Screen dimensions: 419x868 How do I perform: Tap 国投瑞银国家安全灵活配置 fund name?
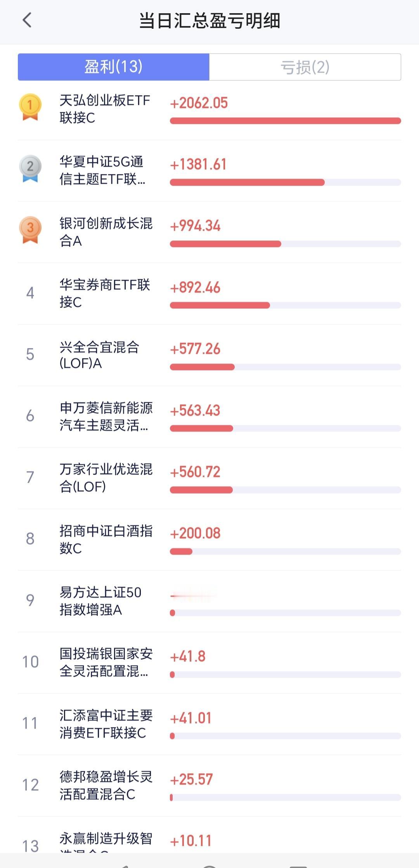coord(106,662)
